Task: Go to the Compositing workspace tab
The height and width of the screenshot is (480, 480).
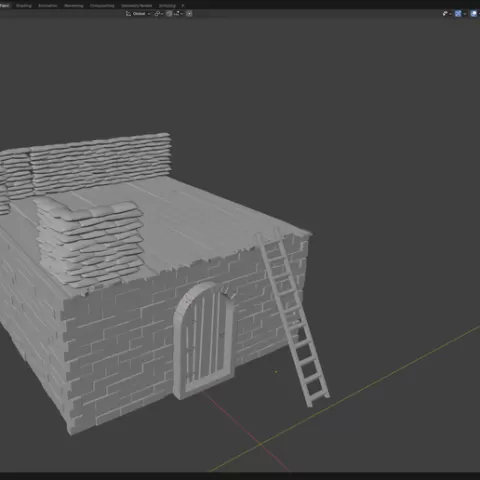Action: [102, 6]
